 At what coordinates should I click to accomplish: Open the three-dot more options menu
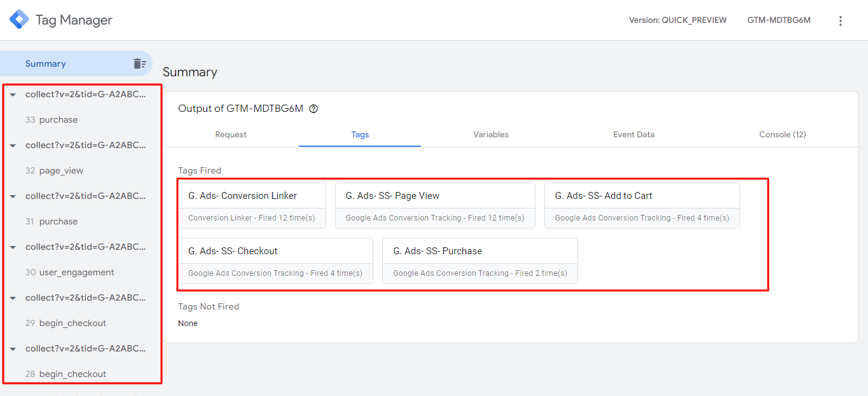pos(840,20)
